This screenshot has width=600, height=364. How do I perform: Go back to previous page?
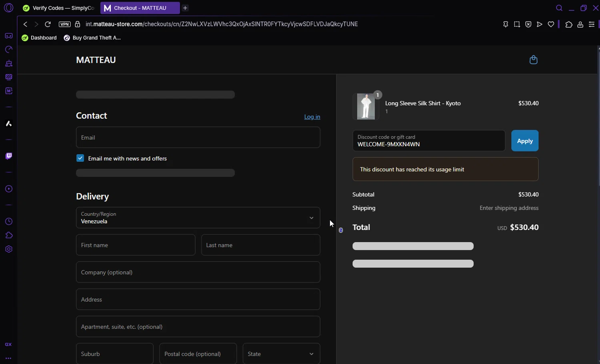25,24
